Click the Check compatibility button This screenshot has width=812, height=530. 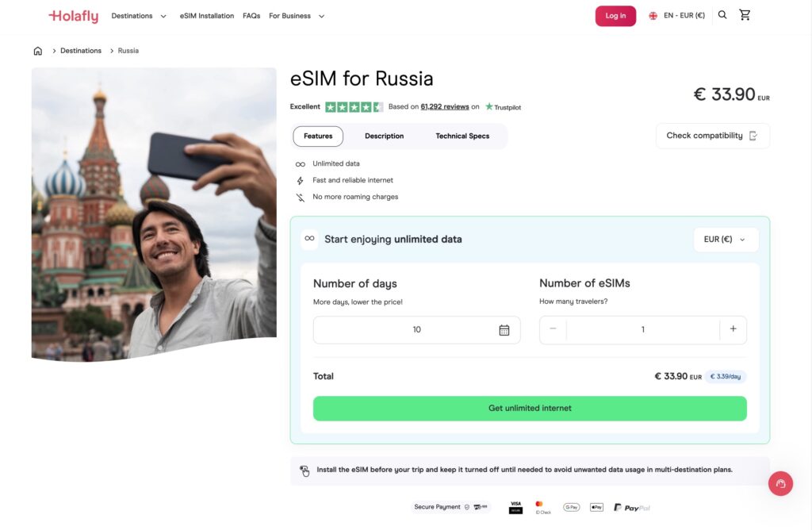[x=712, y=136]
